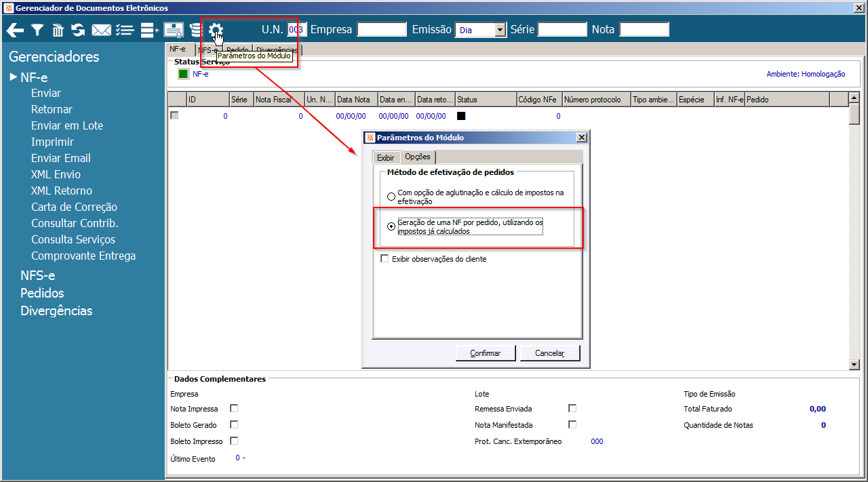The width and height of the screenshot is (868, 482).
Task: Open the Emissão dropdown showing Dia
Action: [500, 30]
